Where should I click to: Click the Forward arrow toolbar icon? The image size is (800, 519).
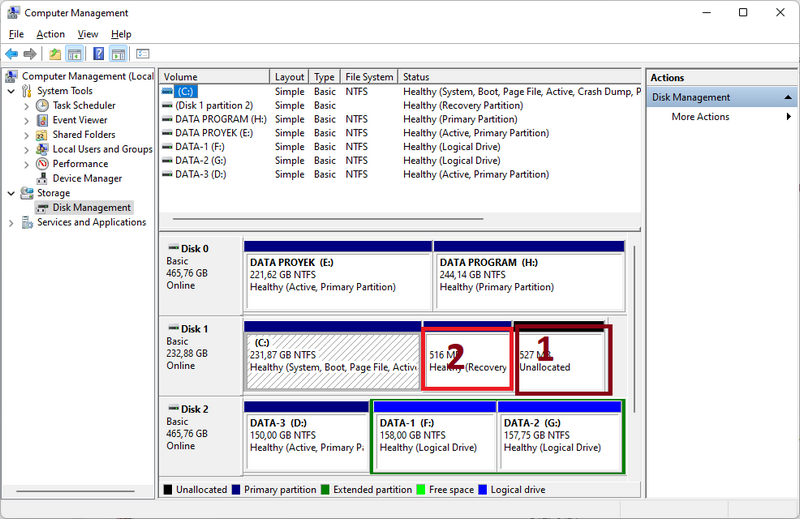pyautogui.click(x=30, y=54)
